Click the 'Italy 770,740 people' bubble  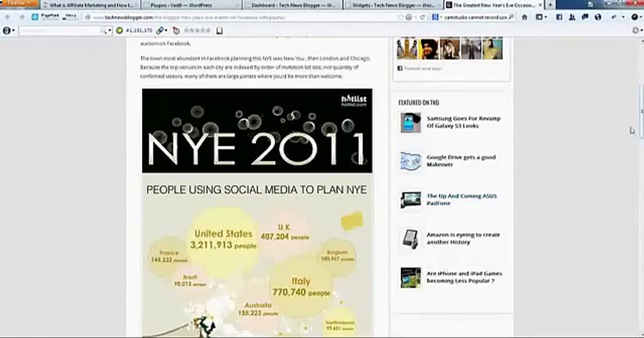point(301,287)
